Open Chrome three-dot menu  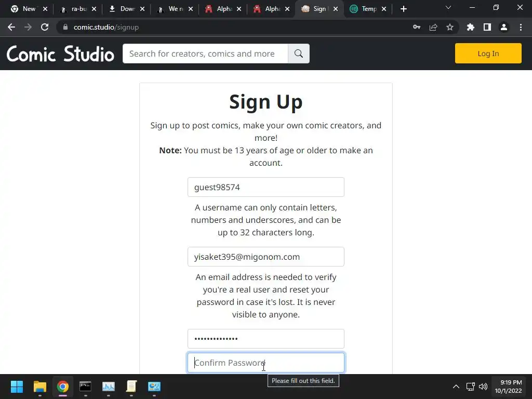click(x=521, y=27)
